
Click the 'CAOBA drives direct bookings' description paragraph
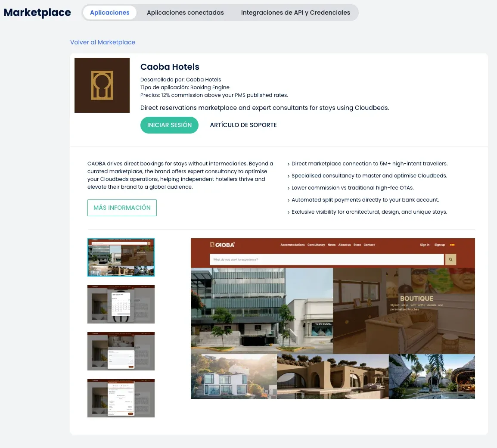(180, 175)
